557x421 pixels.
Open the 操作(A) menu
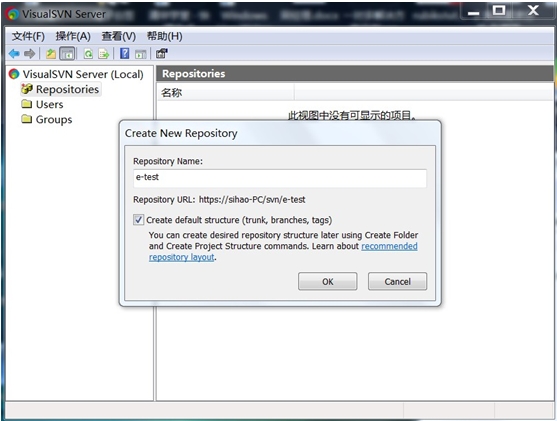73,36
